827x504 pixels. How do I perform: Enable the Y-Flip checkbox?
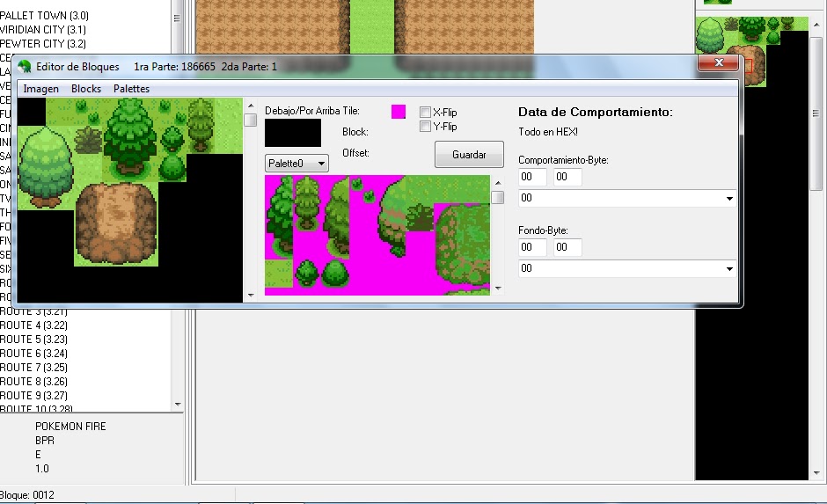coord(425,127)
